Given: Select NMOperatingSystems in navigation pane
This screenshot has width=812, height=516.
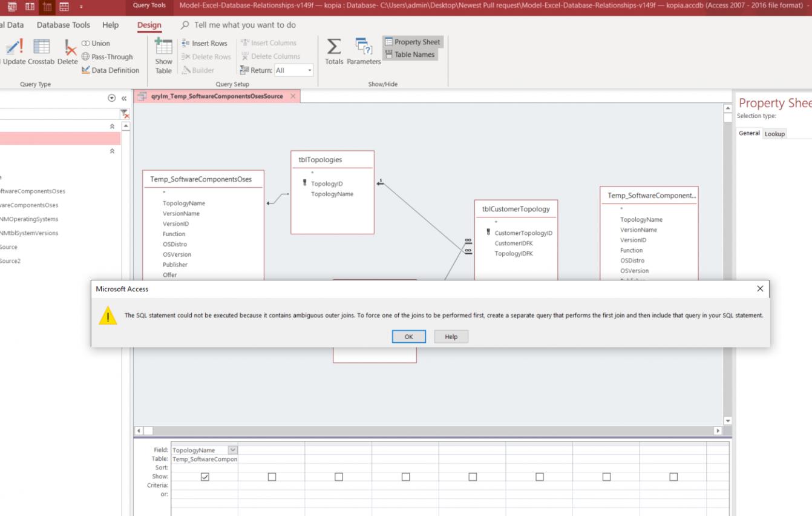Looking at the screenshot, I should (30, 219).
